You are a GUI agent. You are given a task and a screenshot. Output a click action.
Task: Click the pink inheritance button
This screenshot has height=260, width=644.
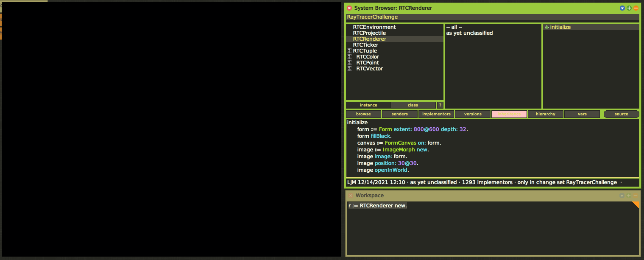pos(509,114)
